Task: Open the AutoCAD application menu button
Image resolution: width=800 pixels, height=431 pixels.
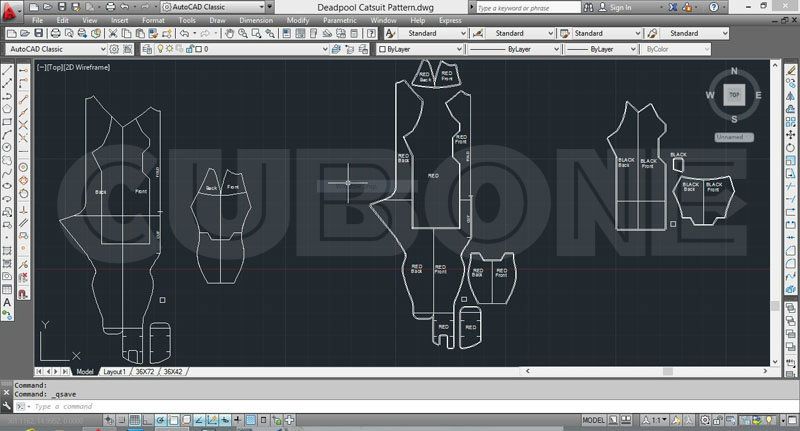Action: pyautogui.click(x=10, y=10)
